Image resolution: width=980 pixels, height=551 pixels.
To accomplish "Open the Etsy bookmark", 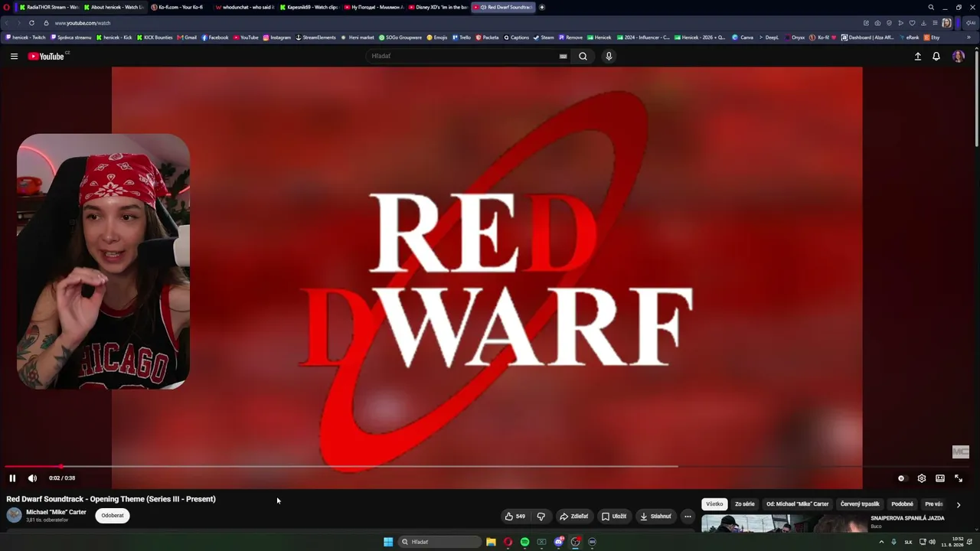I will pyautogui.click(x=932, y=37).
